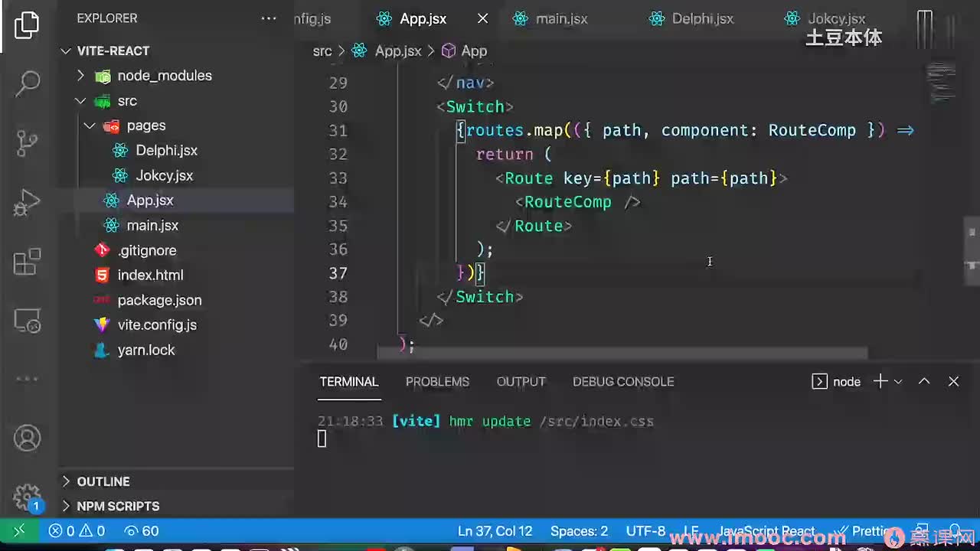Switch to the partially visible config.js tab
This screenshot has width=980, height=551.
312,18
